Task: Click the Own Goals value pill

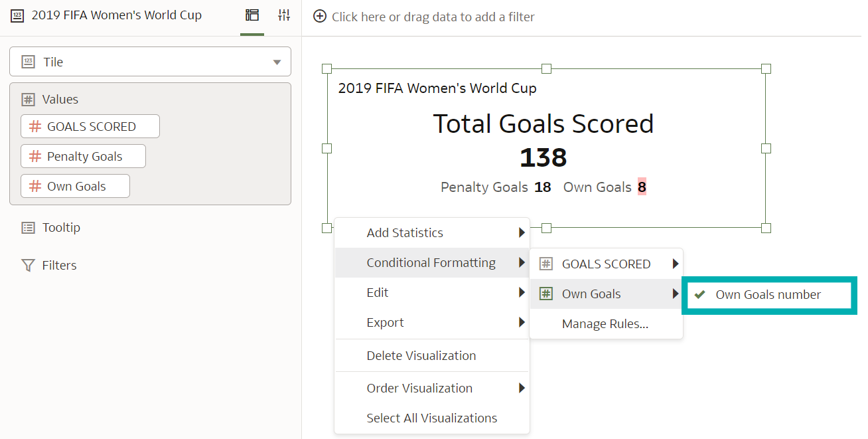Action: click(75, 186)
